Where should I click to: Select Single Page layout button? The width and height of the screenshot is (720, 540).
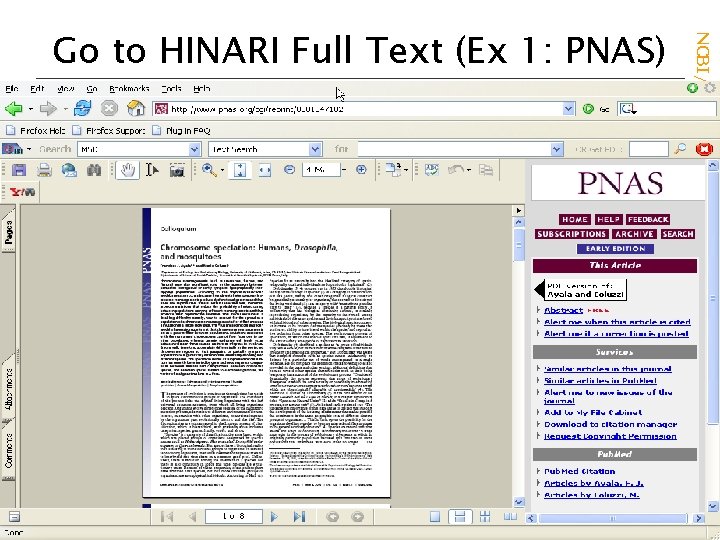434,517
